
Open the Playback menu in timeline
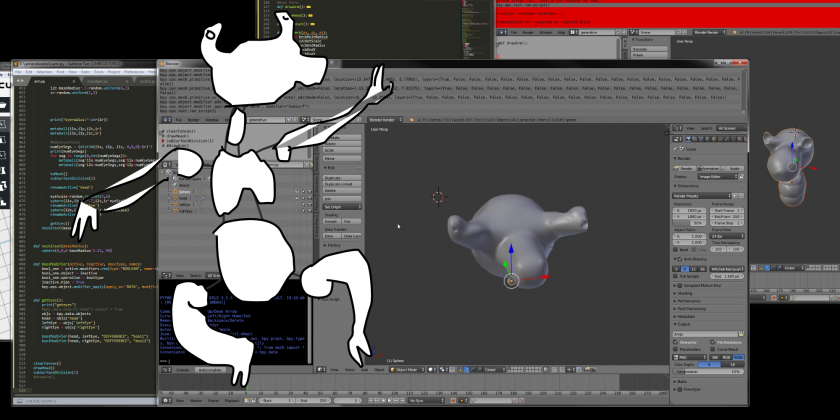coord(232,400)
